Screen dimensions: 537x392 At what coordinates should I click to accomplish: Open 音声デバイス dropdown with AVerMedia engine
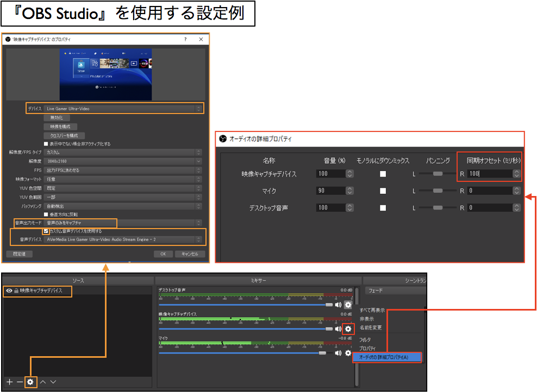point(123,239)
